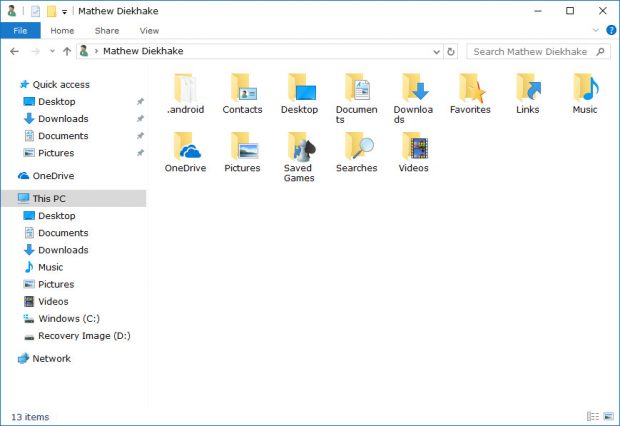Open the Searches folder
Viewport: 620px width, 426px height.
pyautogui.click(x=356, y=152)
